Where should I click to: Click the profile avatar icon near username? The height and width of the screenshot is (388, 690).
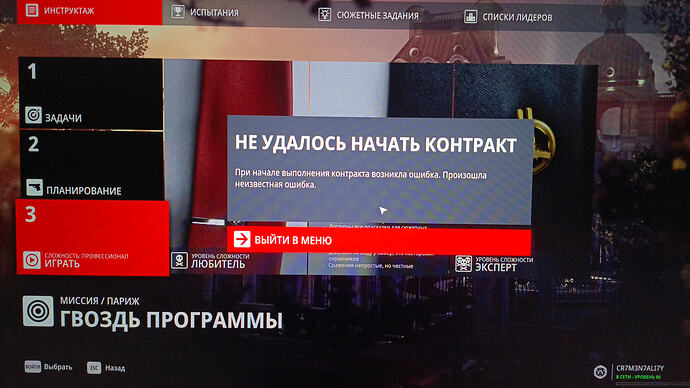click(600, 372)
